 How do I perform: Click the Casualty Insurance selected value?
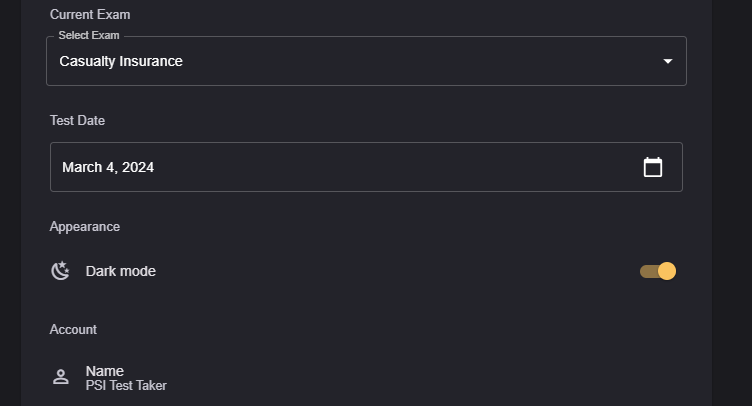tap(121, 61)
